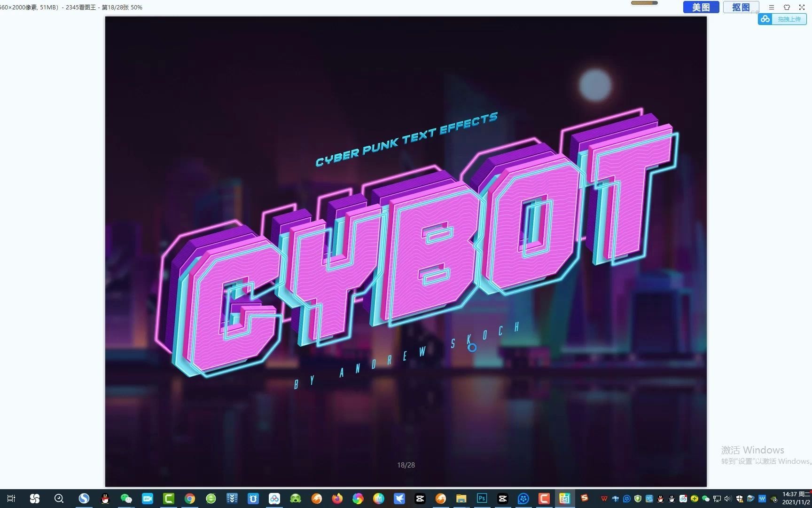The height and width of the screenshot is (508, 812).
Task: Open the skin theme shirt icon
Action: click(787, 7)
